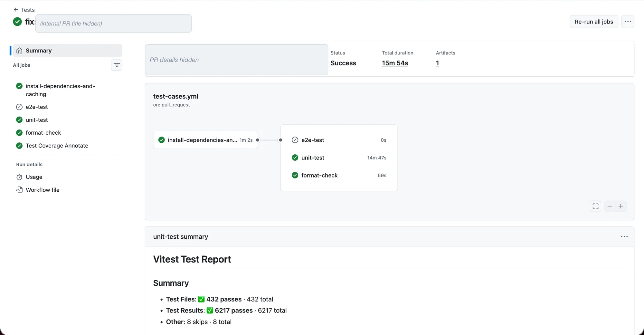Open unit-test summary ellipsis menu
644x335 pixels.
[x=624, y=236]
